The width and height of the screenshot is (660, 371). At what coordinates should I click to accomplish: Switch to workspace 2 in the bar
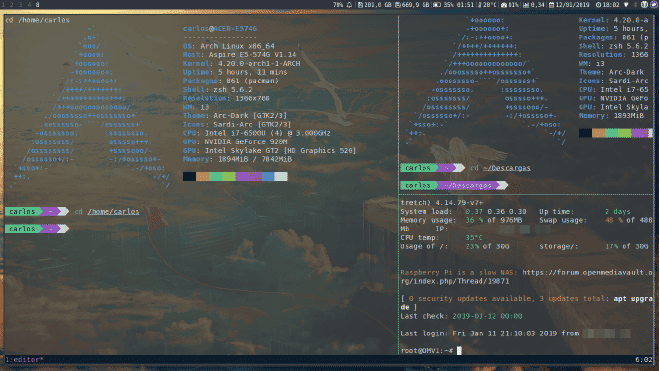click(x=12, y=5)
